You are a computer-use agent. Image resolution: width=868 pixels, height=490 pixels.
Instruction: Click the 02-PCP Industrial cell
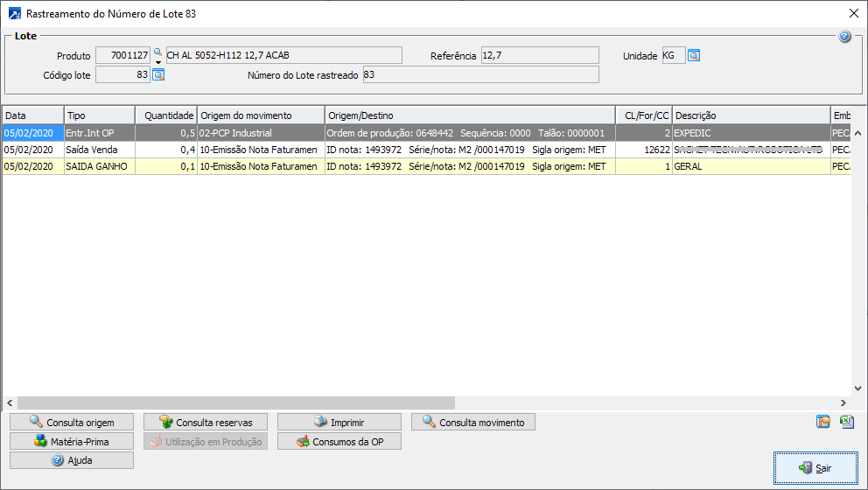[261, 133]
